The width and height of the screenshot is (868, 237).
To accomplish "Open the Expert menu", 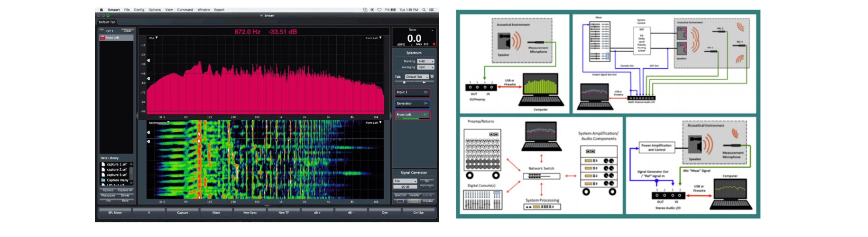I will 219,9.
